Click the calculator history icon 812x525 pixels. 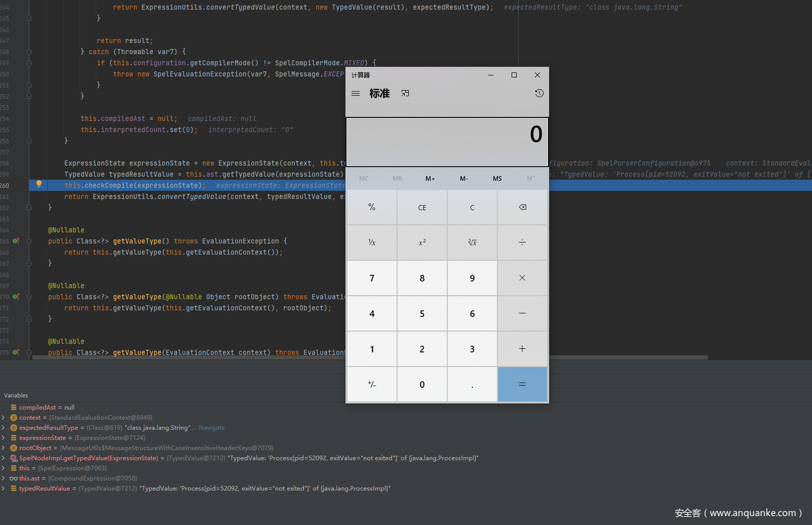(539, 93)
